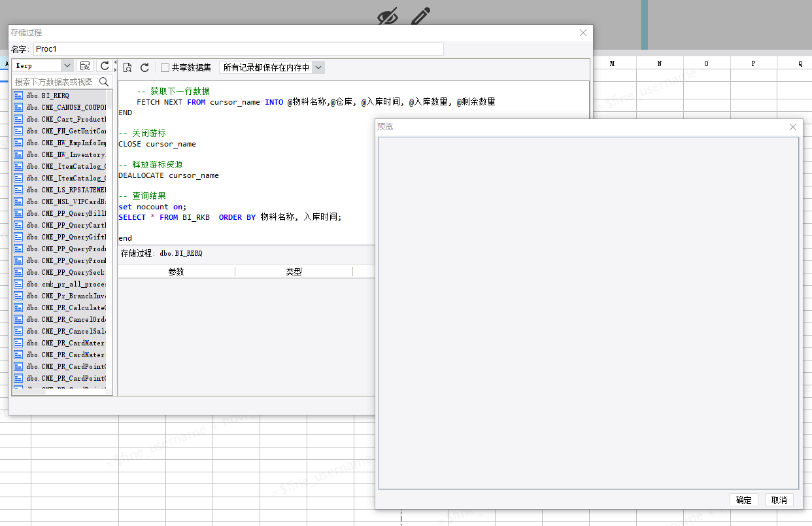Select dbo.cmk_pr_all_proces in the list

coord(59,284)
